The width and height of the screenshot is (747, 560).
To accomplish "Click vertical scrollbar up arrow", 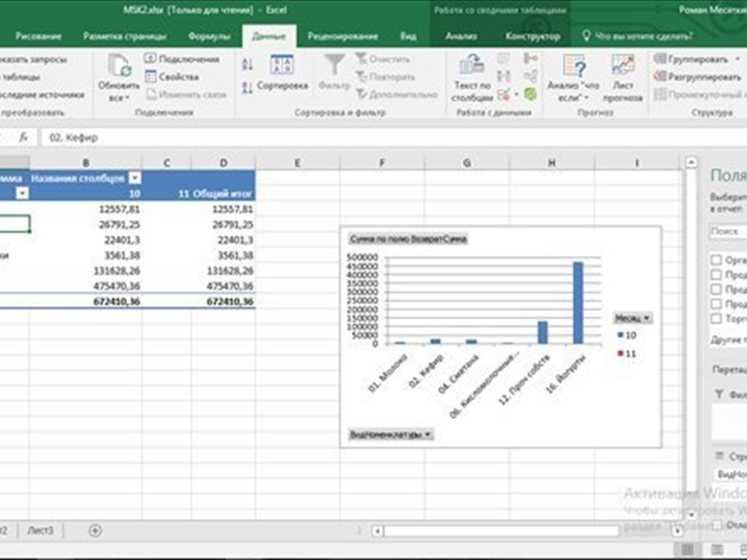I will pos(691,162).
